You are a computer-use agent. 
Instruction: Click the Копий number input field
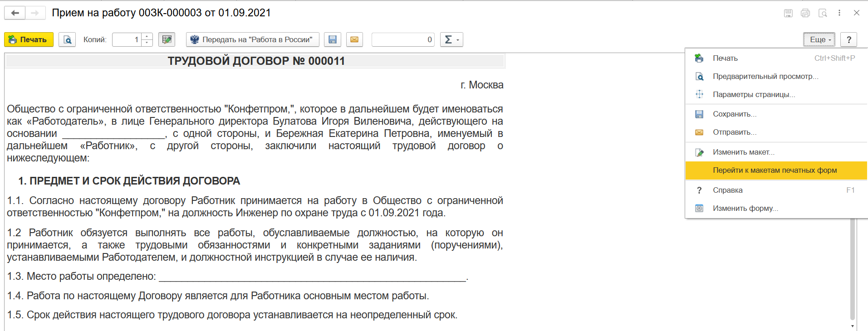click(x=127, y=39)
